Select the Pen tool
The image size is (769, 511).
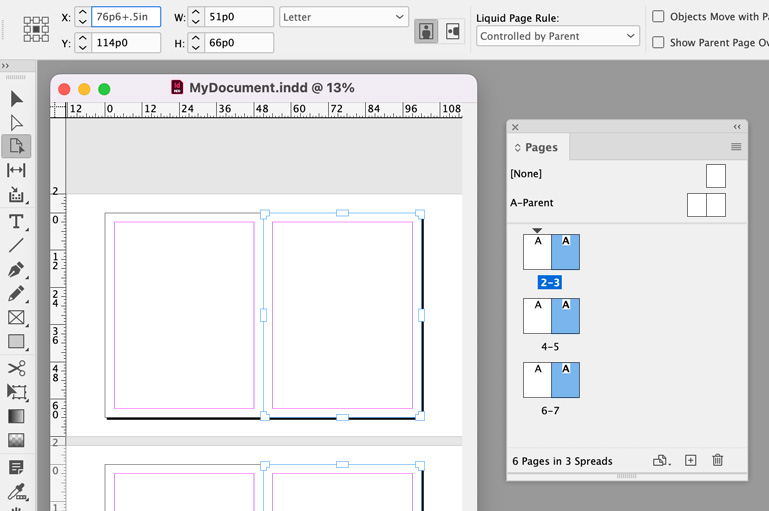(x=16, y=270)
